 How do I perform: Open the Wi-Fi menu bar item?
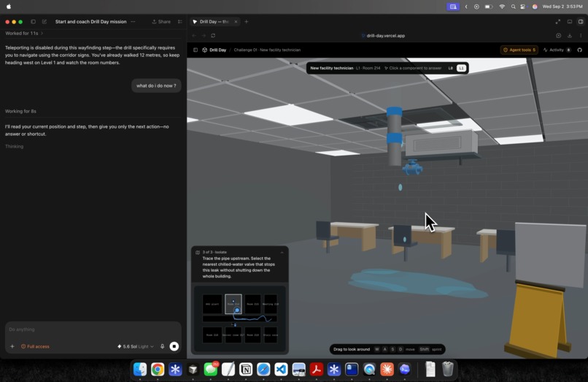click(x=502, y=7)
